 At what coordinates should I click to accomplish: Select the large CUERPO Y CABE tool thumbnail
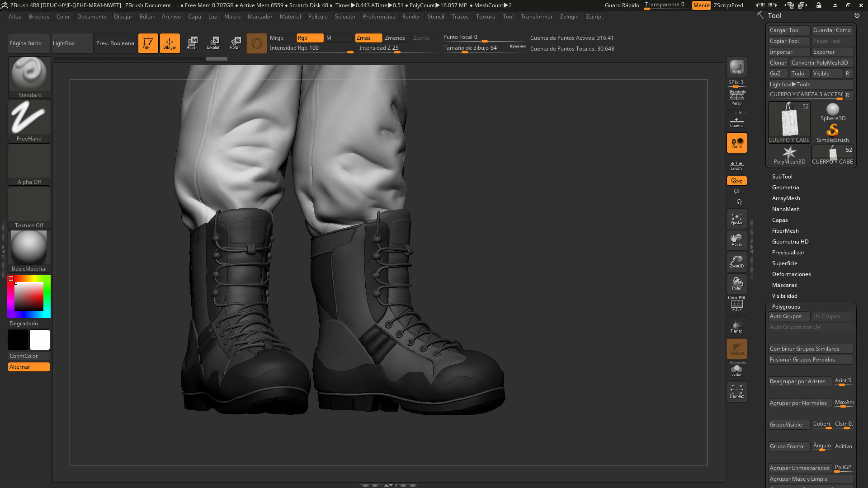[x=789, y=123]
